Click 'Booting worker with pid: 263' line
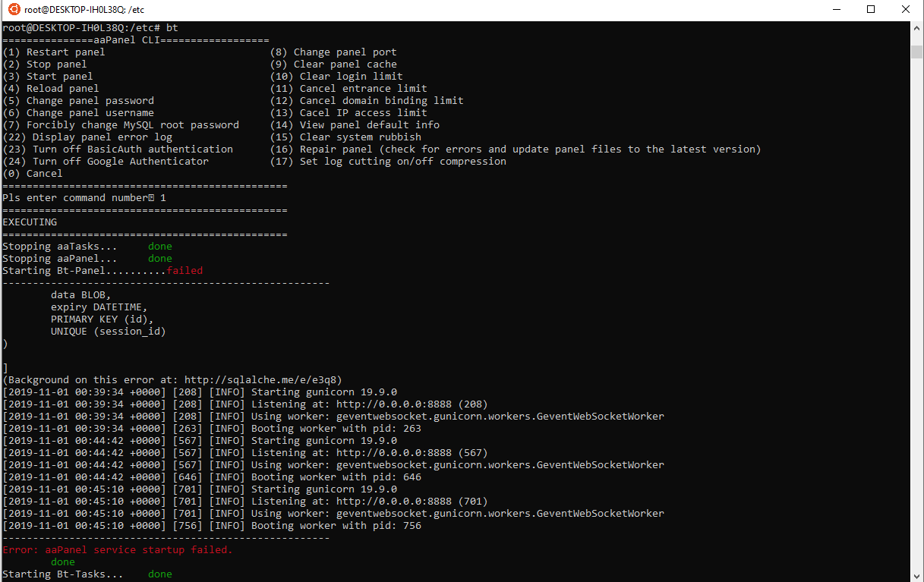Image resolution: width=924 pixels, height=582 pixels. tap(212, 429)
